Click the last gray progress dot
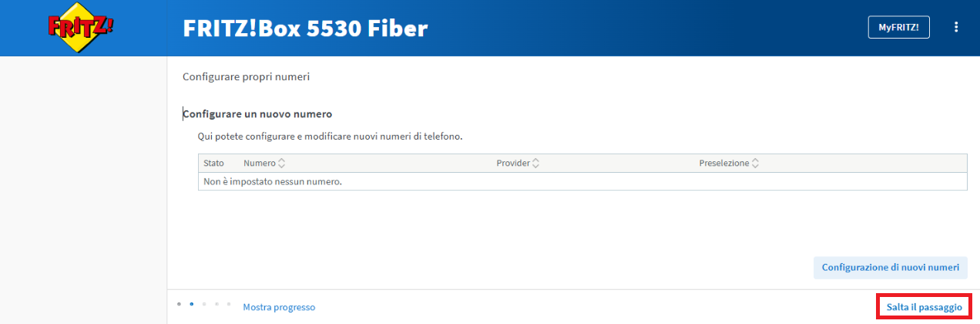Image resolution: width=980 pixels, height=324 pixels. (x=229, y=304)
